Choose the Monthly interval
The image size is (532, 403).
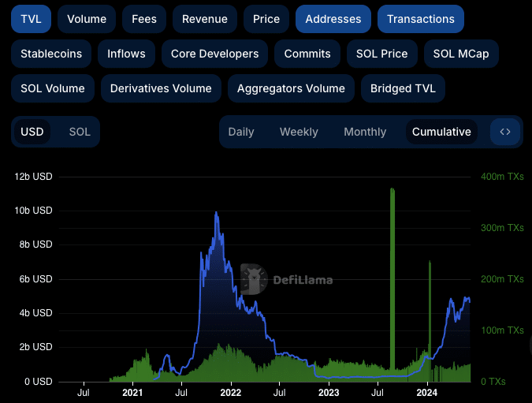click(x=365, y=132)
